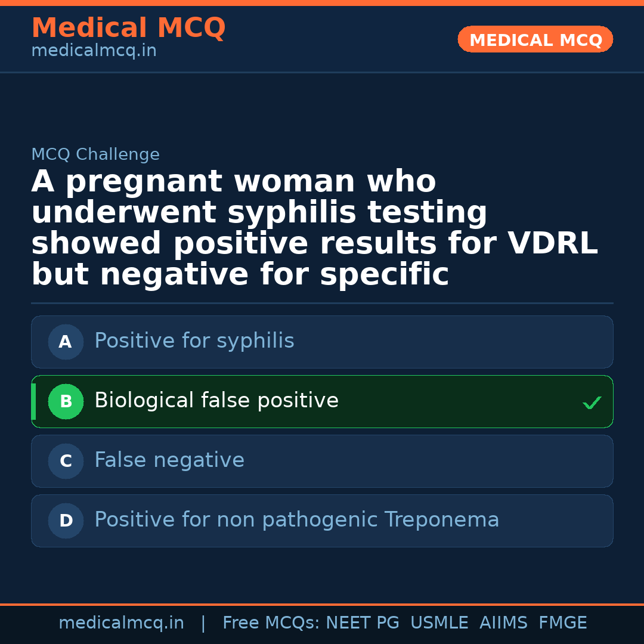Open the medicalmcq.in link in the footer
The width and height of the screenshot is (644, 644).
point(121,623)
